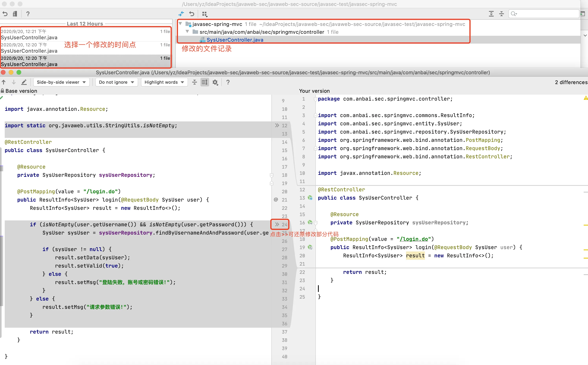Open the Side-by-side viewer dropdown
The image size is (588, 365).
[61, 82]
